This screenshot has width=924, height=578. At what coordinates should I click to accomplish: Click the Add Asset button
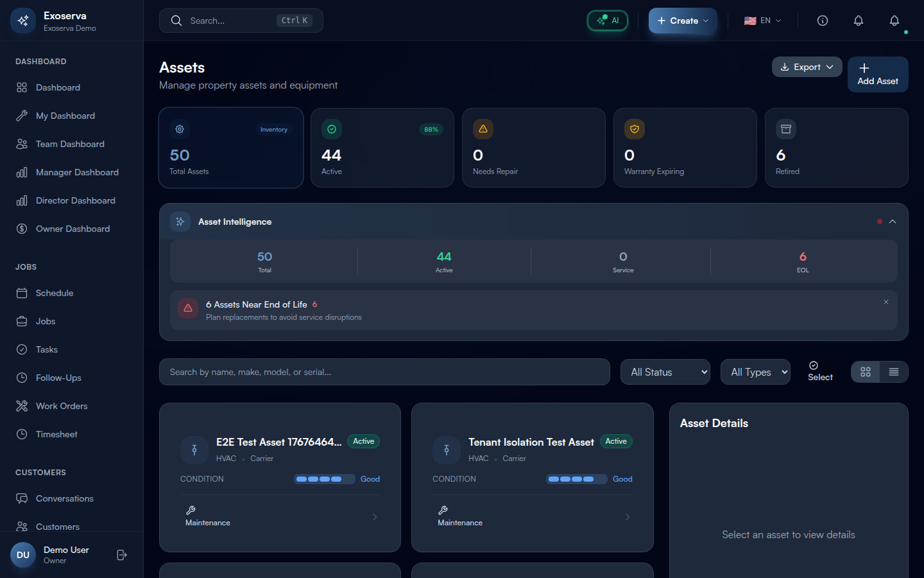(x=878, y=74)
